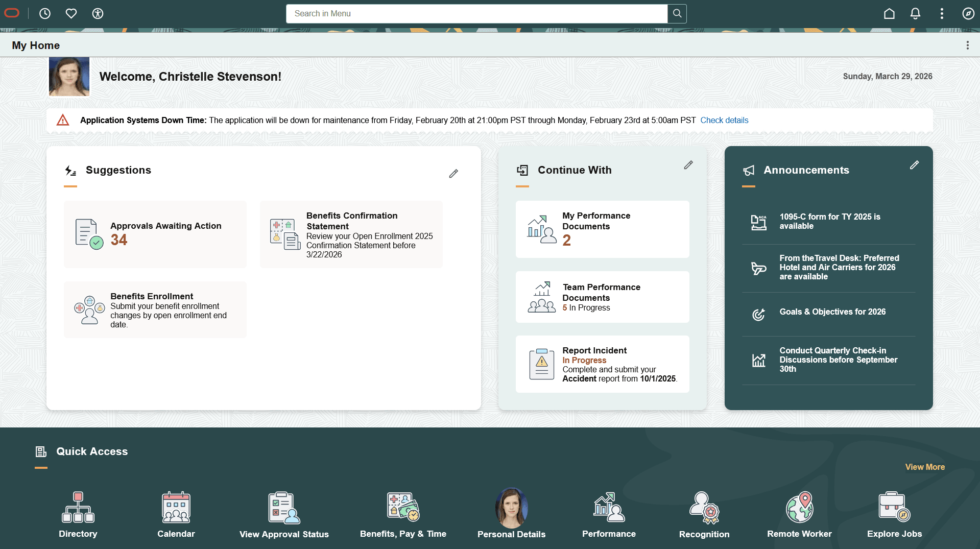Image resolution: width=980 pixels, height=549 pixels.
Task: Open Recently Visited clock icon
Action: (x=45, y=14)
